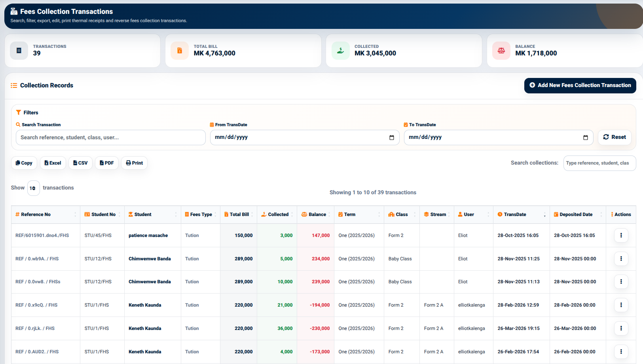Image resolution: width=643 pixels, height=364 pixels.
Task: Open actions menu for REF / 0.x9cQ. row
Action: (621, 305)
